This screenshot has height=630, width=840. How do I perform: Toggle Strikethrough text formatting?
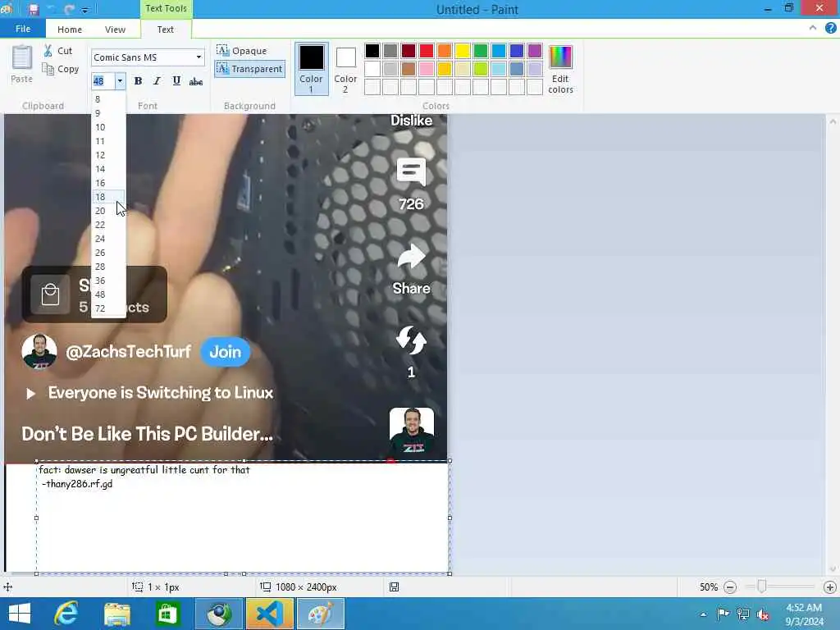point(196,81)
